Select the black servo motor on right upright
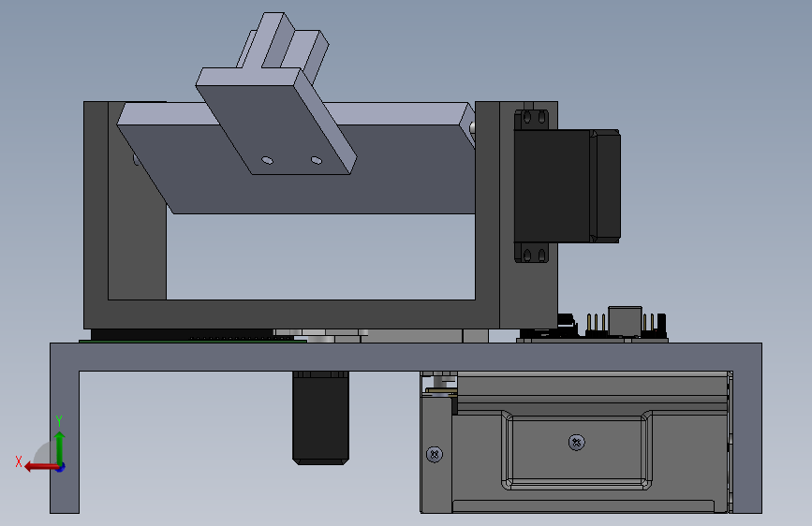This screenshot has height=526, width=812. [x=567, y=186]
